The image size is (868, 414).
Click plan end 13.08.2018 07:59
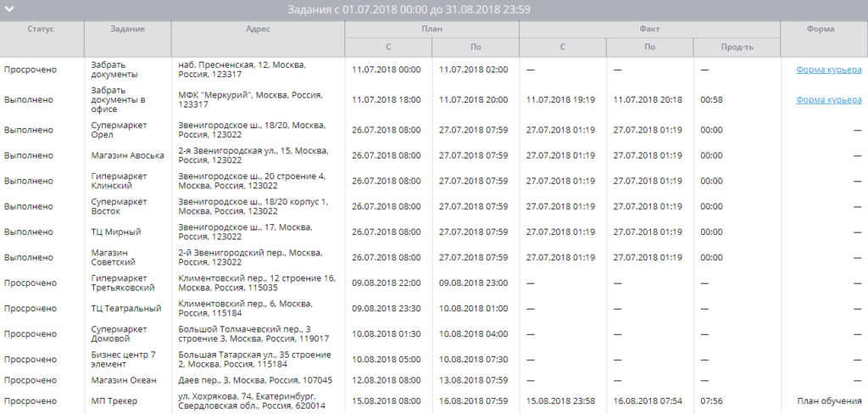(x=473, y=381)
